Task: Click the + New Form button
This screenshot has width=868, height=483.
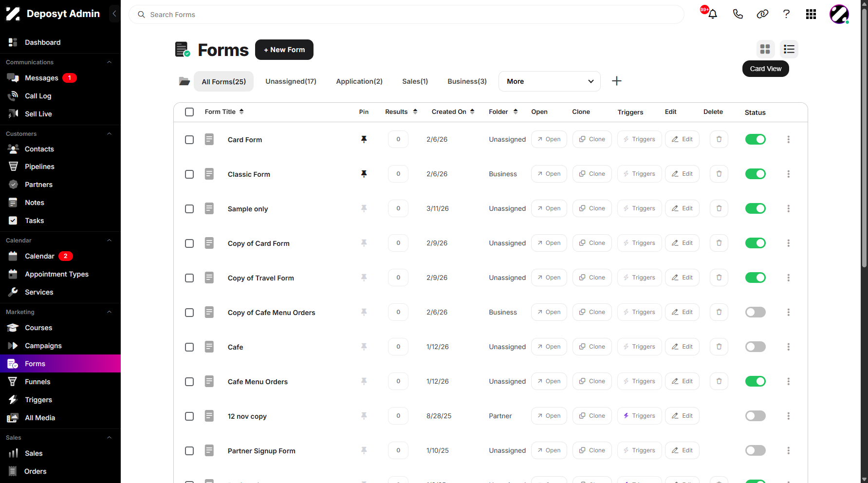Action: pos(284,50)
